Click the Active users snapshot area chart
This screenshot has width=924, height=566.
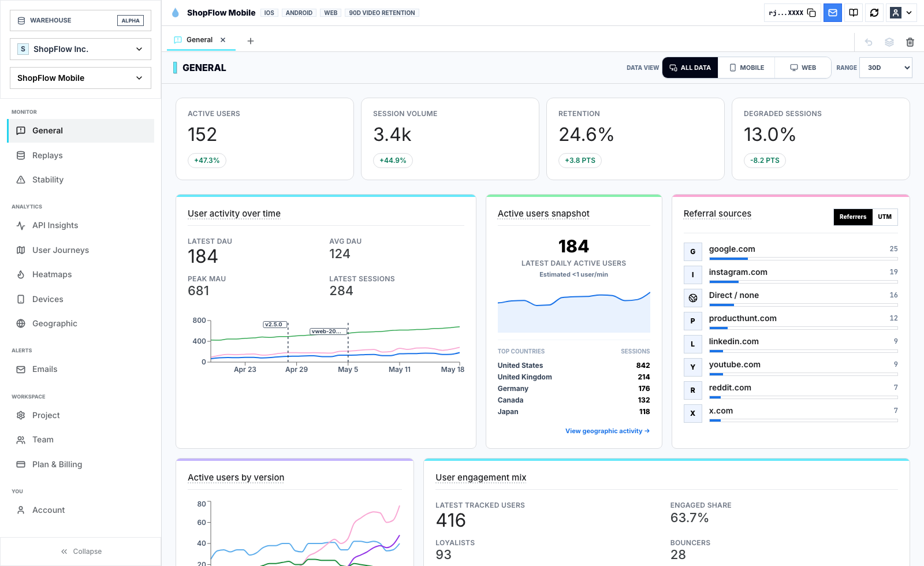click(x=574, y=312)
